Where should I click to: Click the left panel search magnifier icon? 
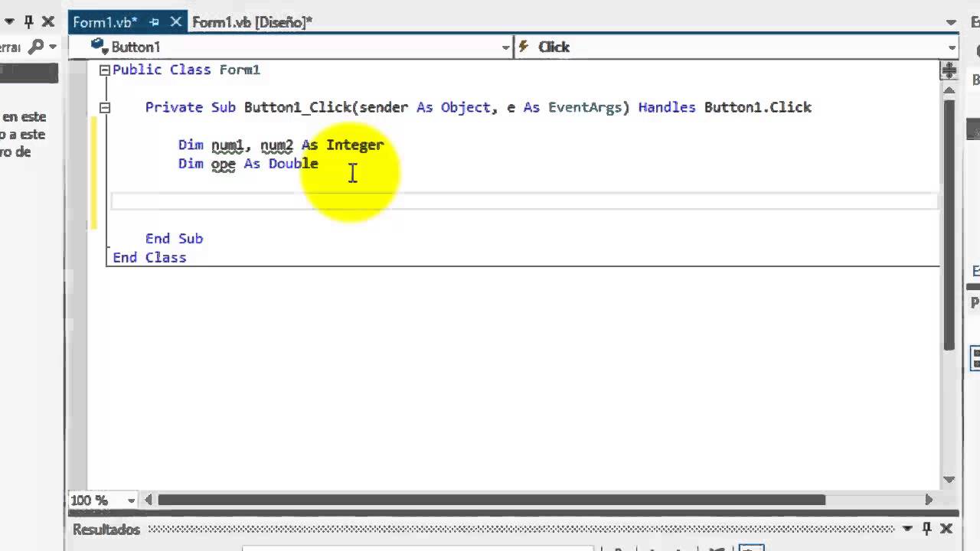point(35,47)
